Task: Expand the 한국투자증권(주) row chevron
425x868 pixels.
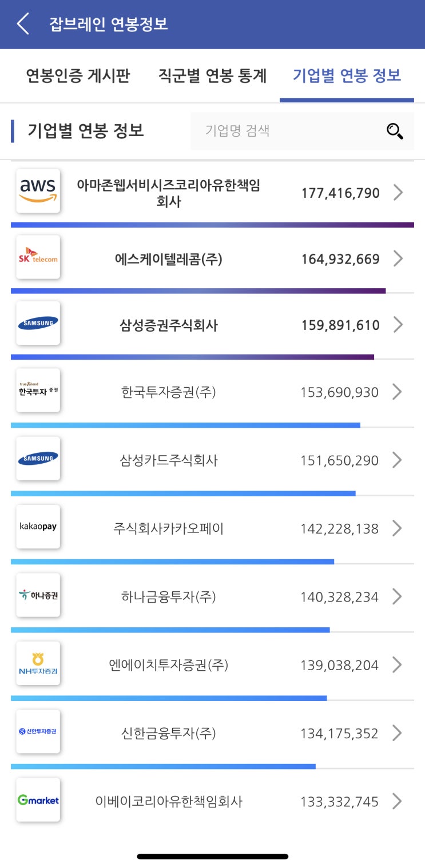Action: 398,392
